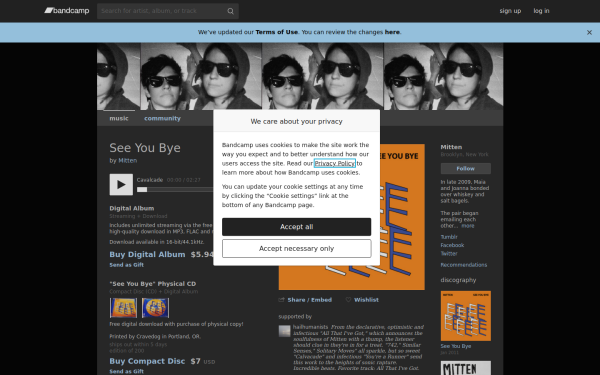Click Buy Compact Disc
600x375 pixels.
(147, 361)
